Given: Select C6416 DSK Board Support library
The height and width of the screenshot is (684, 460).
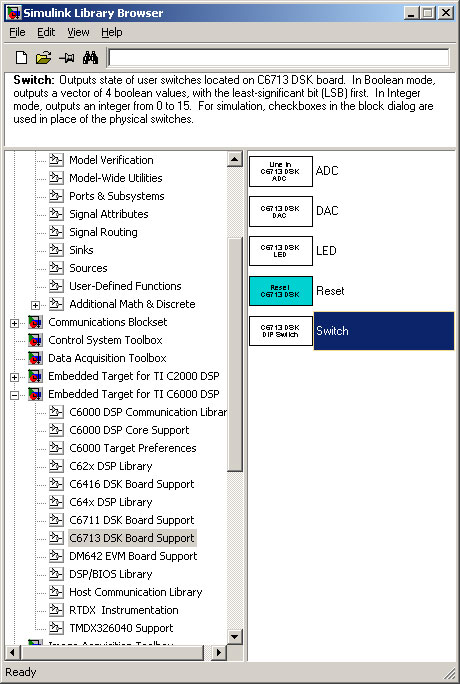Looking at the screenshot, I should (132, 484).
